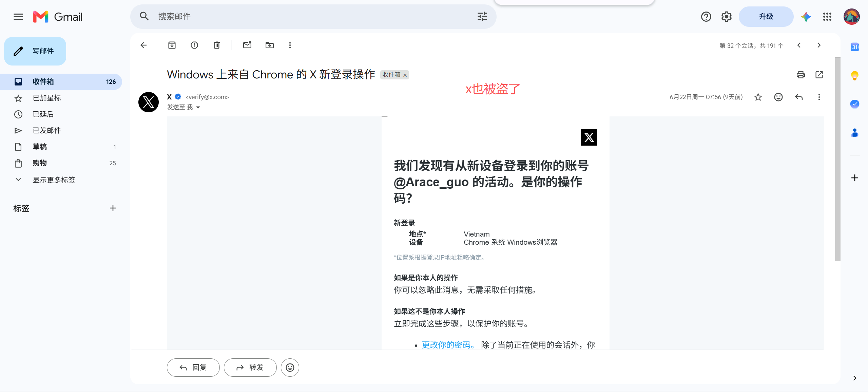Get add-ons plus icon in side panel
This screenshot has height=392, width=868.
tap(854, 178)
